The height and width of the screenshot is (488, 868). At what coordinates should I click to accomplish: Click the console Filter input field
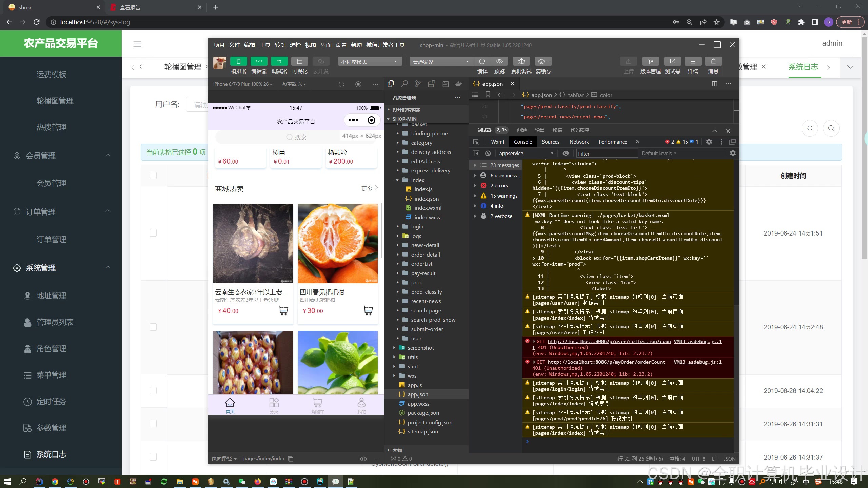click(606, 154)
